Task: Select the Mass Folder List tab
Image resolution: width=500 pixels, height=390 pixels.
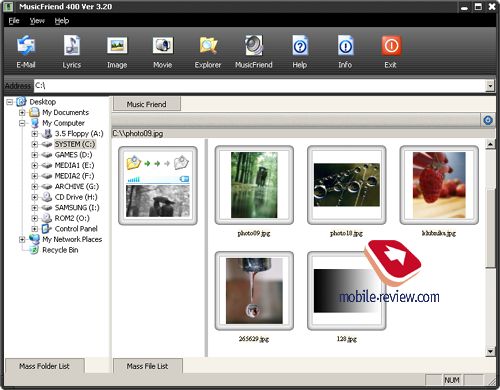Action: [44, 366]
